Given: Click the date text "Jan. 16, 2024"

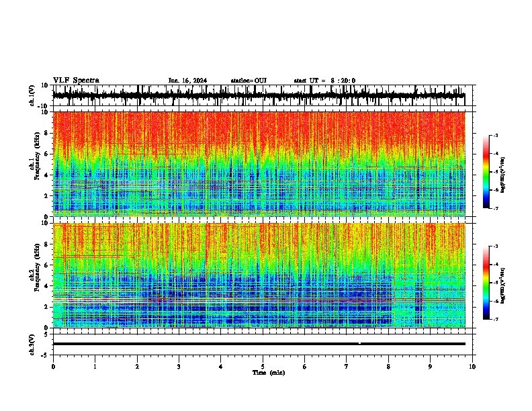Looking at the screenshot, I should pyautogui.click(x=187, y=81).
